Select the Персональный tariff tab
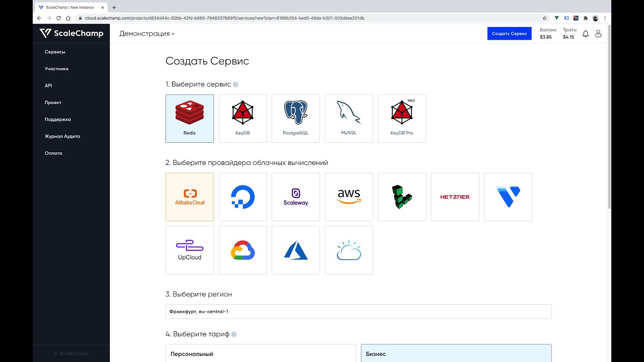 261,353
